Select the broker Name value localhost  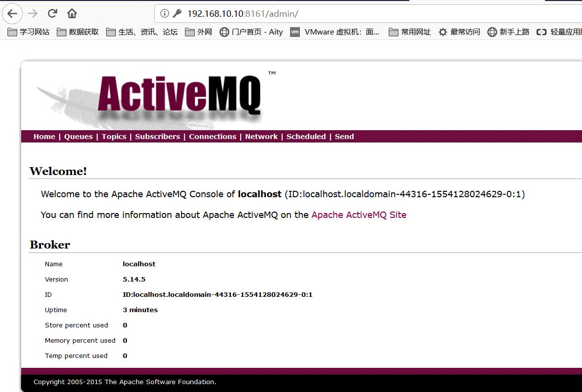[139, 264]
